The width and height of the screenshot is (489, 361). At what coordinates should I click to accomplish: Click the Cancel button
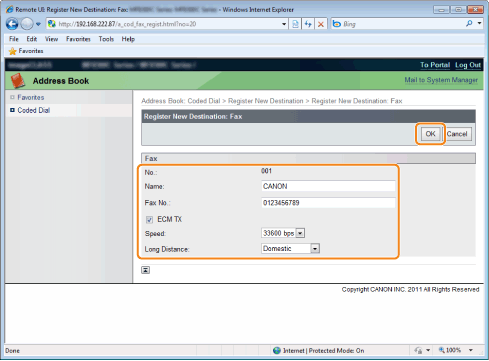click(x=457, y=134)
